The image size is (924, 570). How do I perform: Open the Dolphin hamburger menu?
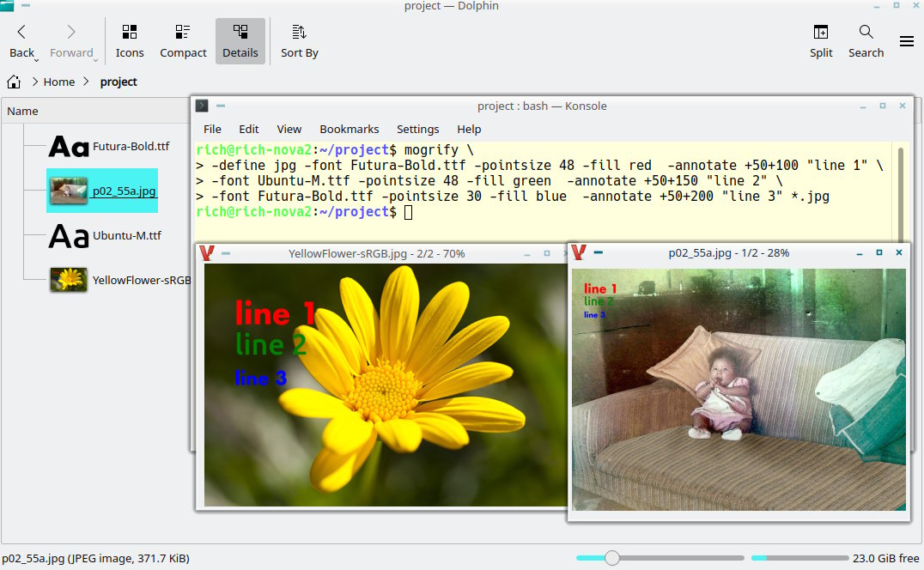(906, 41)
